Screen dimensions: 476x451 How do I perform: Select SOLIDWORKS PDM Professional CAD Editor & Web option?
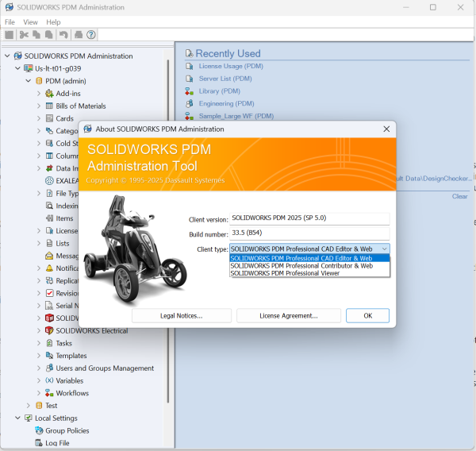(309, 258)
